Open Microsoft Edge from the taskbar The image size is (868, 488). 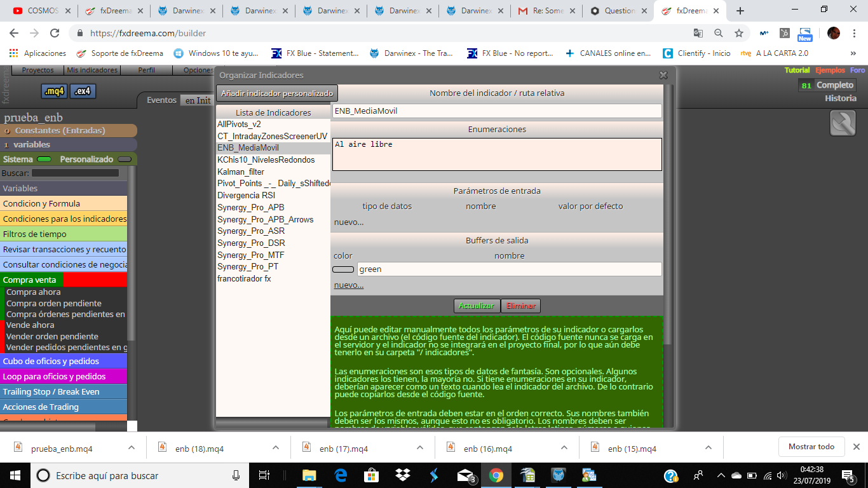[340, 475]
